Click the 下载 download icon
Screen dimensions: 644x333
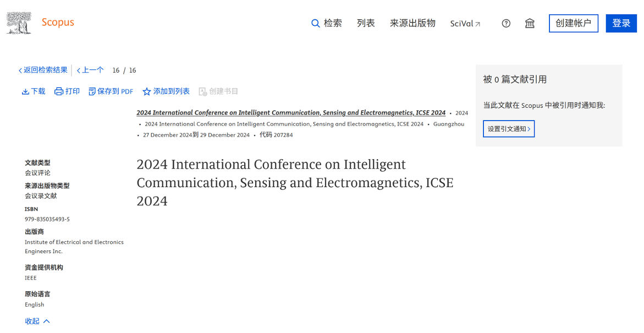25,92
